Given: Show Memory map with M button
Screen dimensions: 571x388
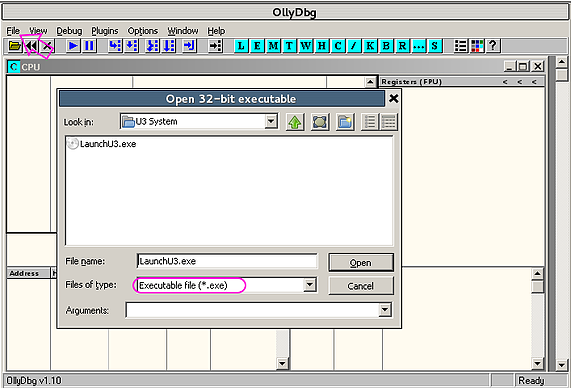Looking at the screenshot, I should [x=273, y=46].
